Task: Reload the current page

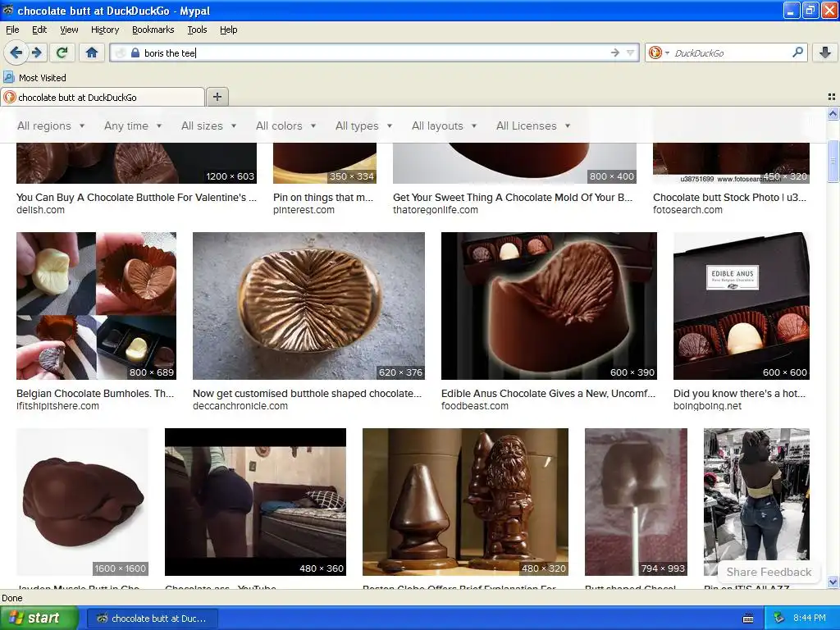Action: point(62,52)
